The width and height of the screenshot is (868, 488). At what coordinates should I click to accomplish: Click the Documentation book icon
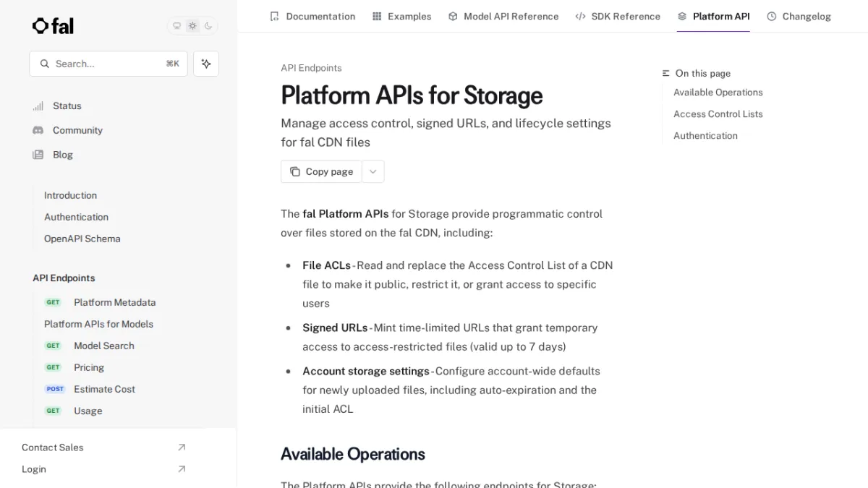(274, 16)
